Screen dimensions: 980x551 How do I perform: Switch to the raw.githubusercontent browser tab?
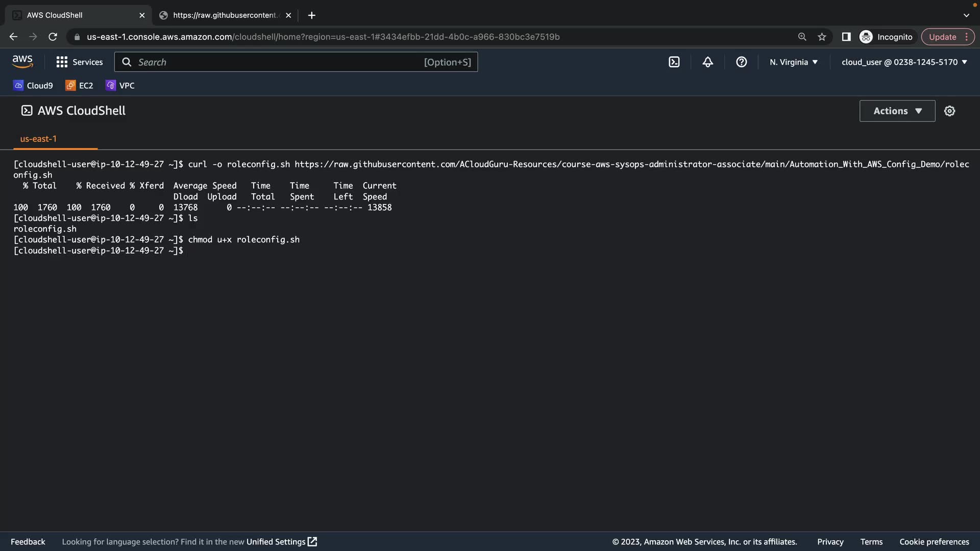point(225,15)
